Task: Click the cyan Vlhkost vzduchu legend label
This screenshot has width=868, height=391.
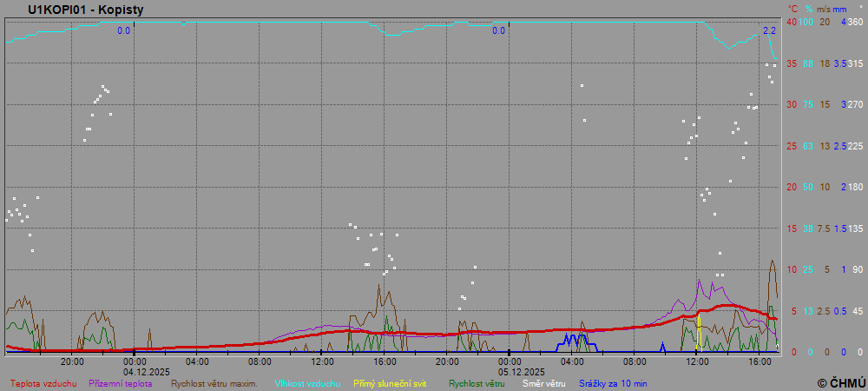Action: [307, 382]
